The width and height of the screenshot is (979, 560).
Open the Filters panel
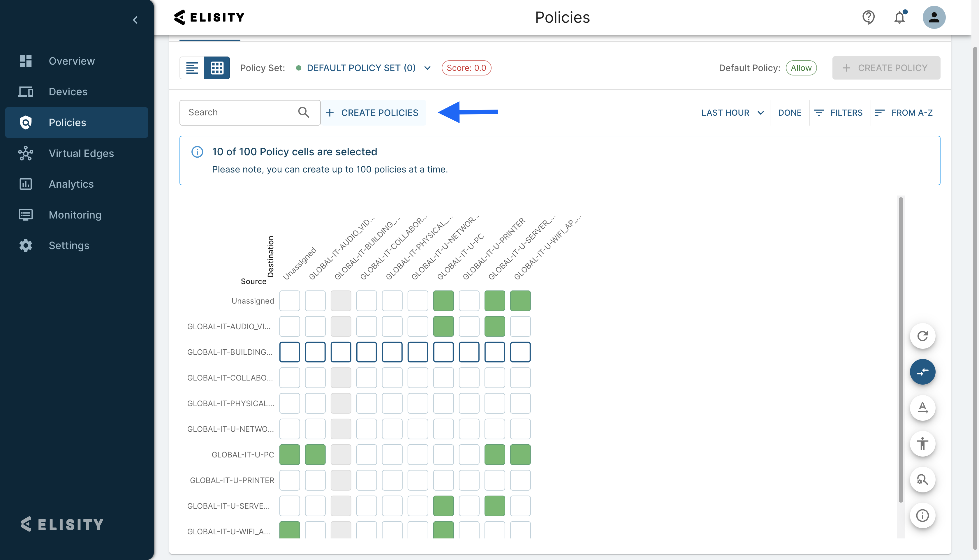[x=838, y=113]
